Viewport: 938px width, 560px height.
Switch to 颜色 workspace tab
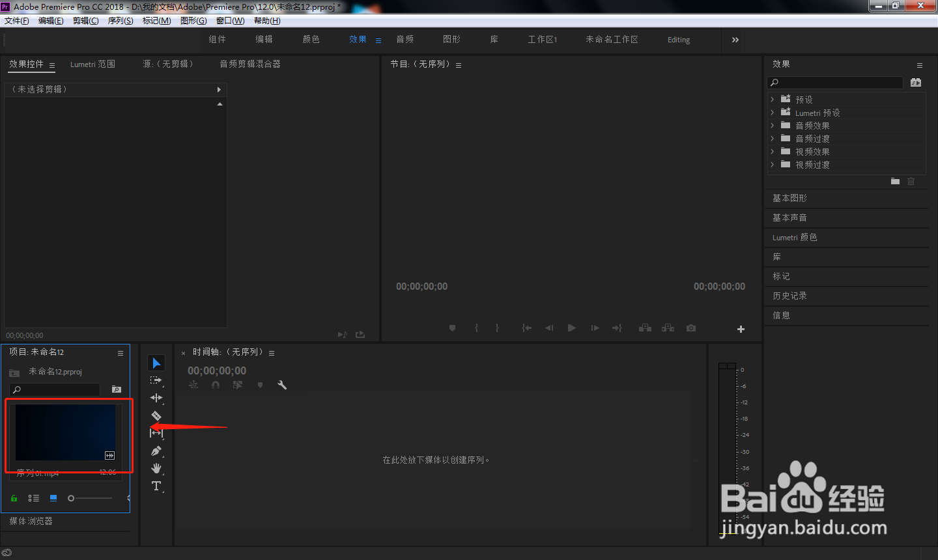[311, 39]
